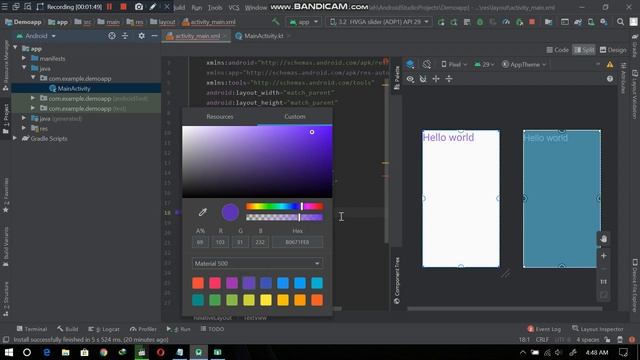Click the scroll from source target icon

click(x=112, y=36)
